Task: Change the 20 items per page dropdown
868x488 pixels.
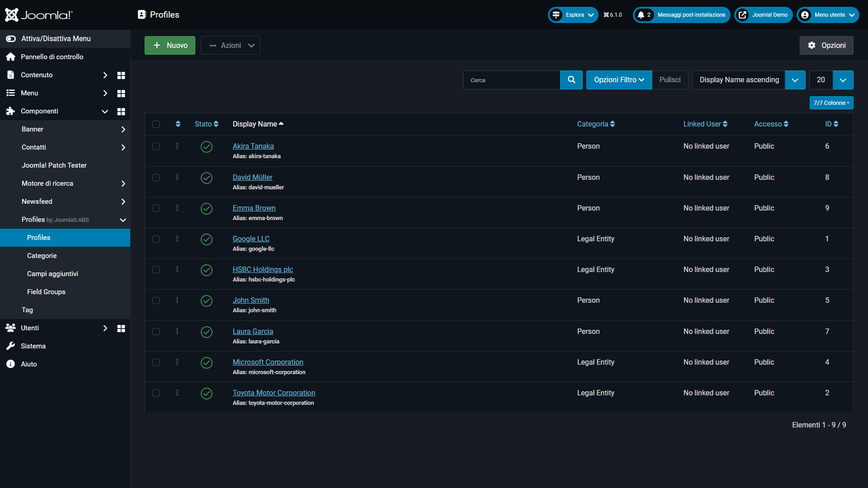Action: click(x=831, y=80)
